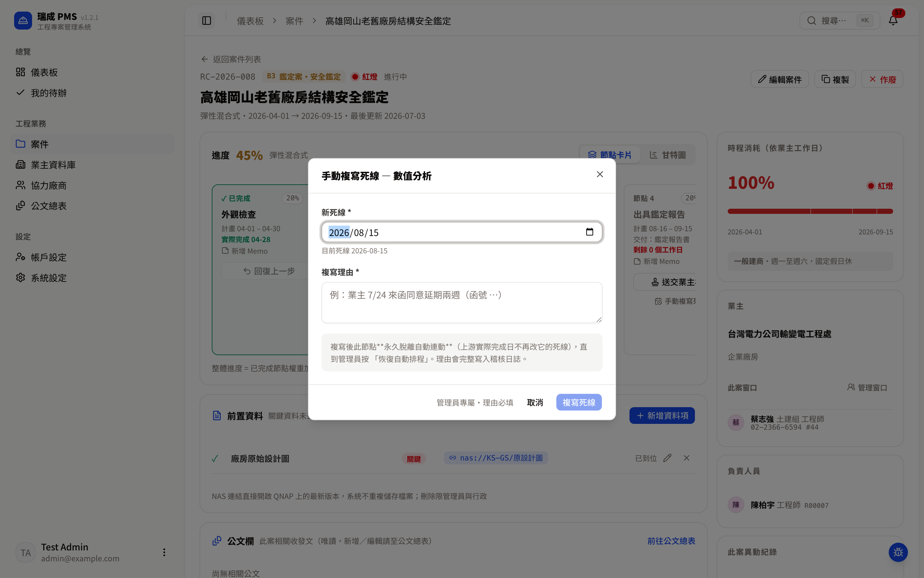Click the RC-2026-008 case number
This screenshot has width=924, height=578.
[227, 77]
